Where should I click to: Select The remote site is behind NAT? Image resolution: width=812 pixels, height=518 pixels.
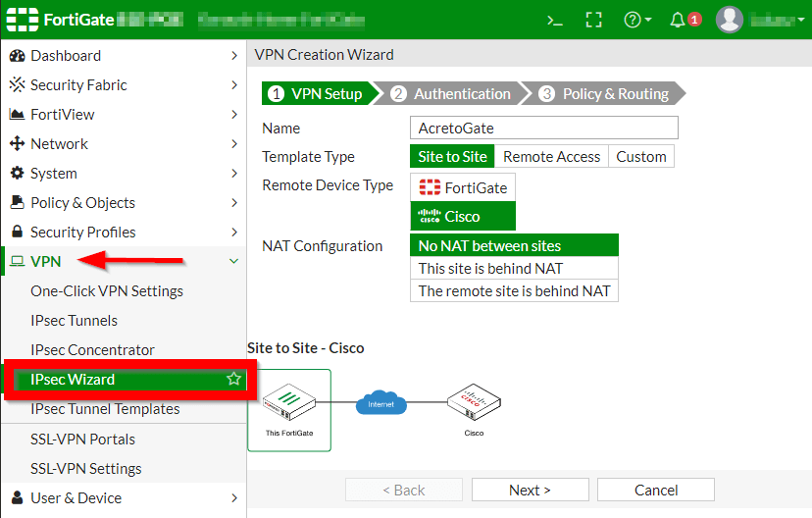point(514,291)
